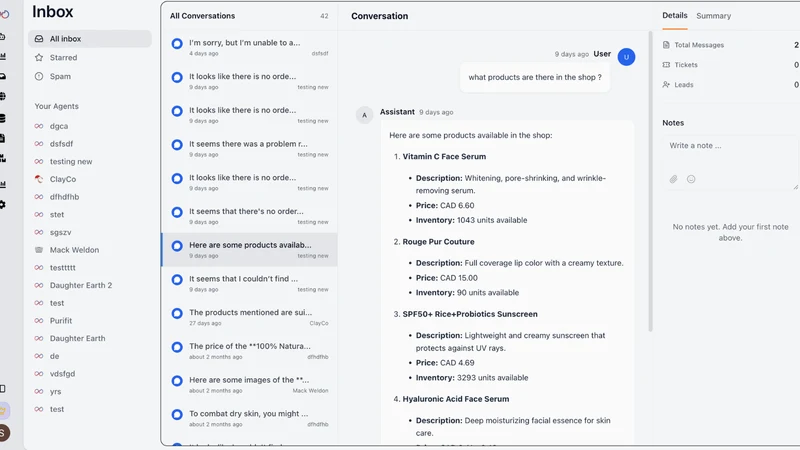This screenshot has height=450, width=800.
Task: Click the blue U user avatar
Action: tap(626, 57)
